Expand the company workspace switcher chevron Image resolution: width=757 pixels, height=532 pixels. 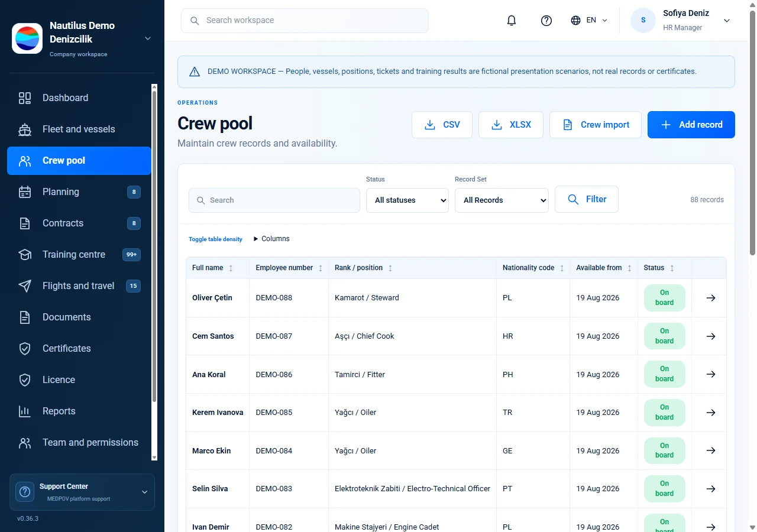tap(148, 38)
